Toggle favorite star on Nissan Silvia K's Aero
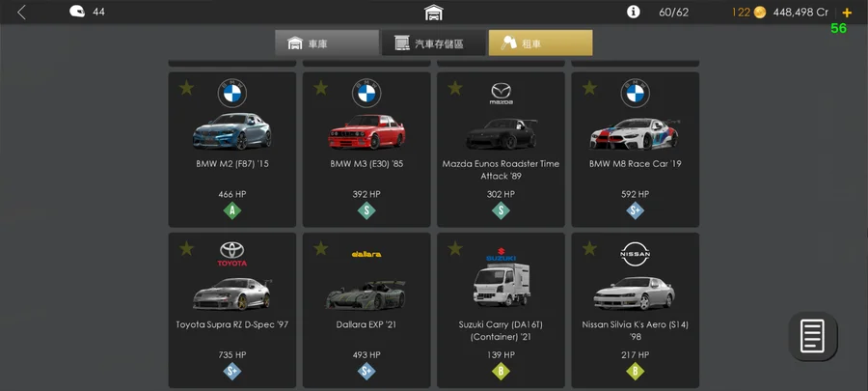This screenshot has height=391, width=868. pos(589,248)
